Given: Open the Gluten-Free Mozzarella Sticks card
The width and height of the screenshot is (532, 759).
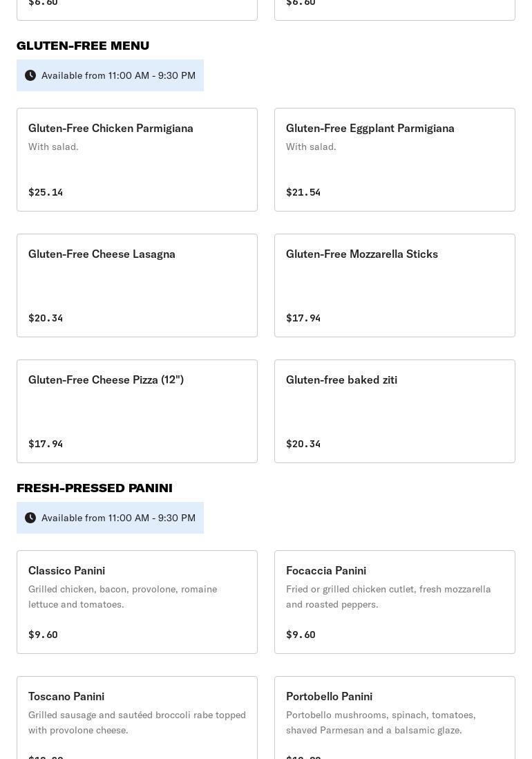Looking at the screenshot, I should [395, 285].
